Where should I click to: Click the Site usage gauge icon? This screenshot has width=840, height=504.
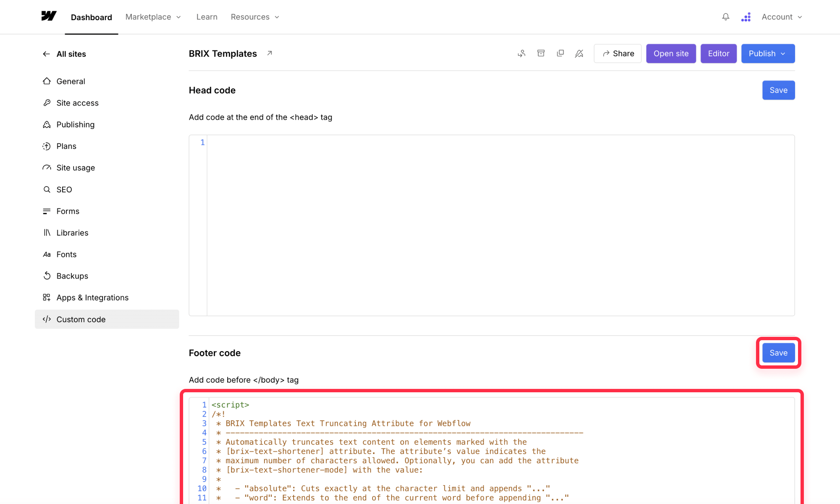47,168
